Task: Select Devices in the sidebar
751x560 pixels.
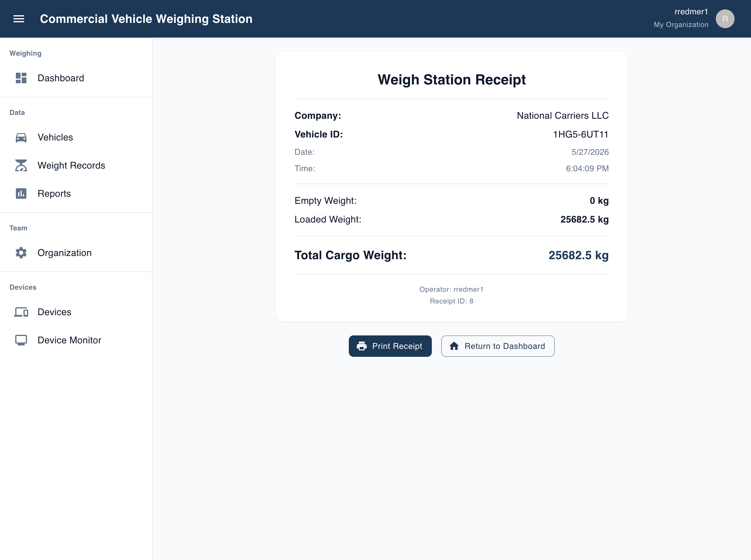Action: coord(76,312)
